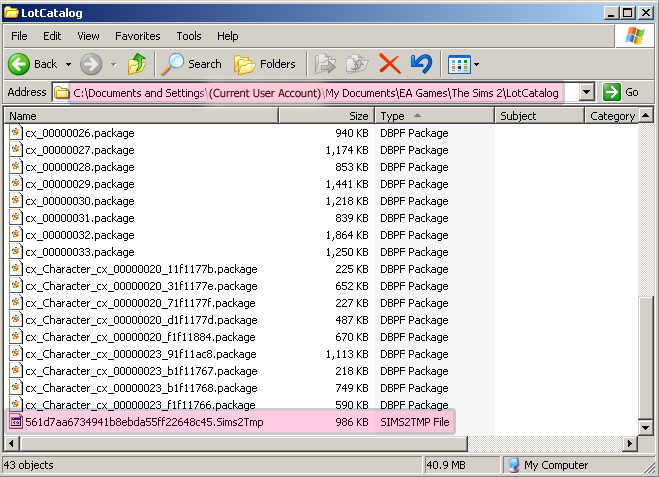The image size is (659, 477).
Task: Click the 1,864 KB size cell
Action: (x=347, y=235)
